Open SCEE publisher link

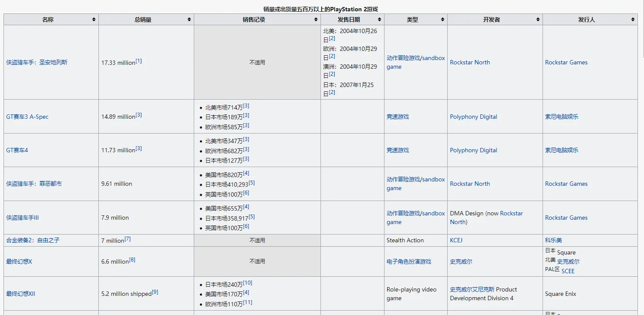point(568,271)
